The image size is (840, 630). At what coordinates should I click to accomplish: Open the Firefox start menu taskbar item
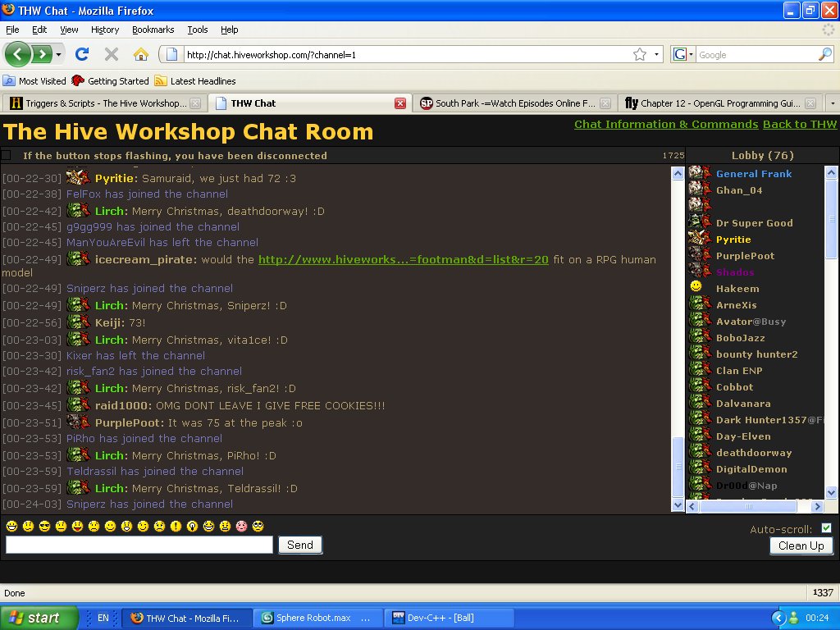[x=186, y=619]
